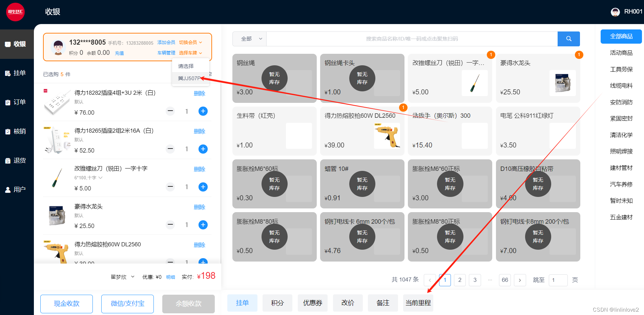
Task: Select license plate 冀JJ507P option
Action: click(x=190, y=78)
